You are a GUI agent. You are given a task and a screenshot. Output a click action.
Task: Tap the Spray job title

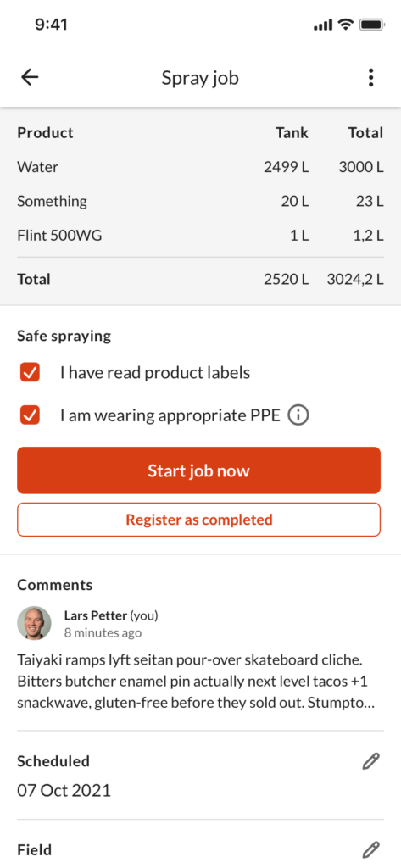click(x=200, y=78)
